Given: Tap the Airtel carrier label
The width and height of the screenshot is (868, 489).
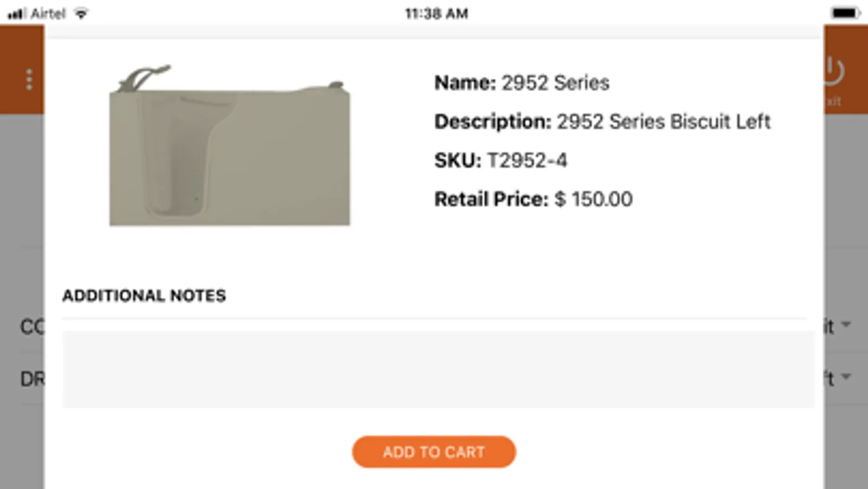Looking at the screenshot, I should [x=48, y=14].
